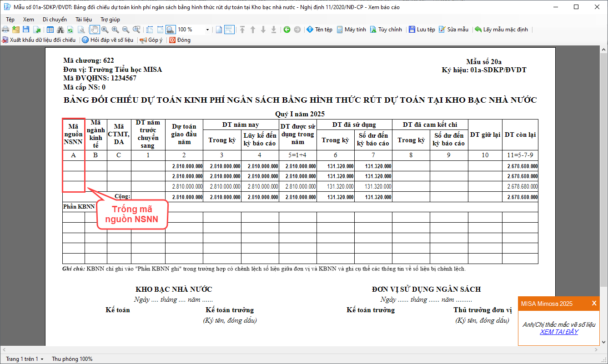
Task: Jump to last page arrow
Action: point(274,30)
